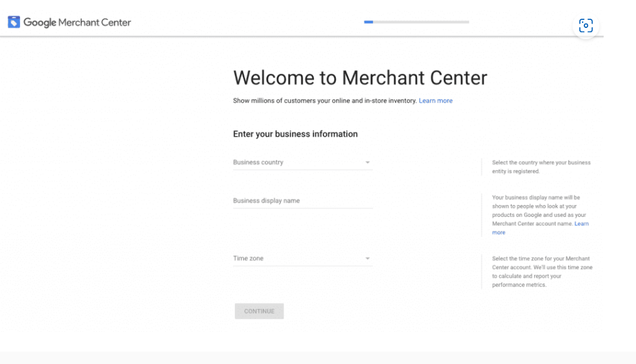Click the Business country dropdown arrow

pos(368,162)
